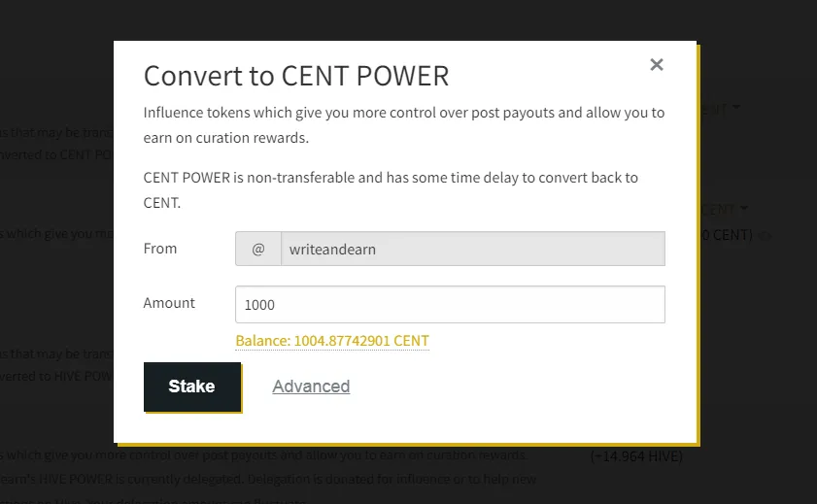Expand the CENT dropdown above the 0 CENT amount

pos(725,210)
